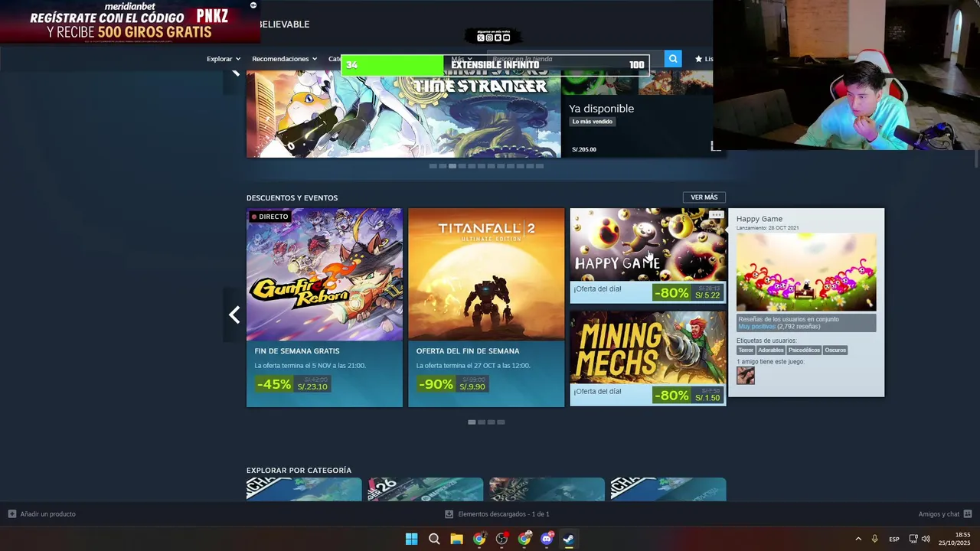Open the network status tray icon
Screen dimensions: 980x551
pyautogui.click(x=913, y=539)
